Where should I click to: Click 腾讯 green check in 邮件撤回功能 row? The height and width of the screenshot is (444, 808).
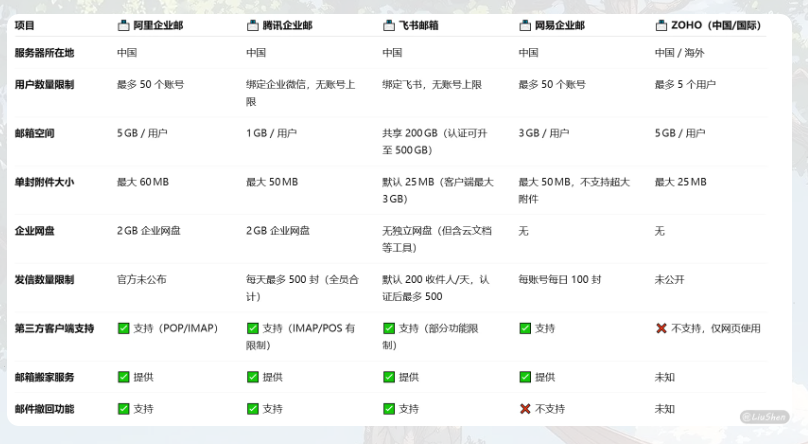point(252,409)
